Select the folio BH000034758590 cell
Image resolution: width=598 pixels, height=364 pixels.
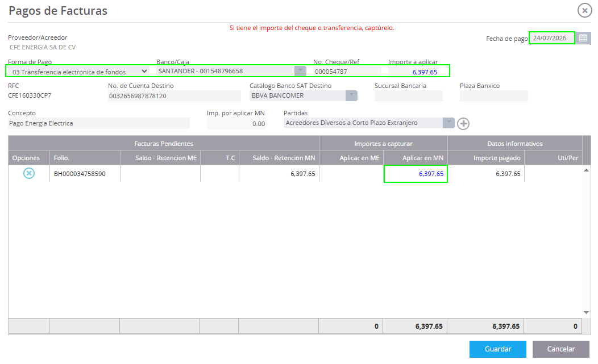coord(85,174)
